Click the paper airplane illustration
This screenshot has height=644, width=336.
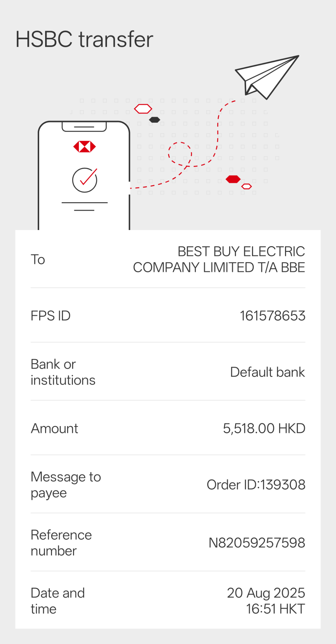266,76
